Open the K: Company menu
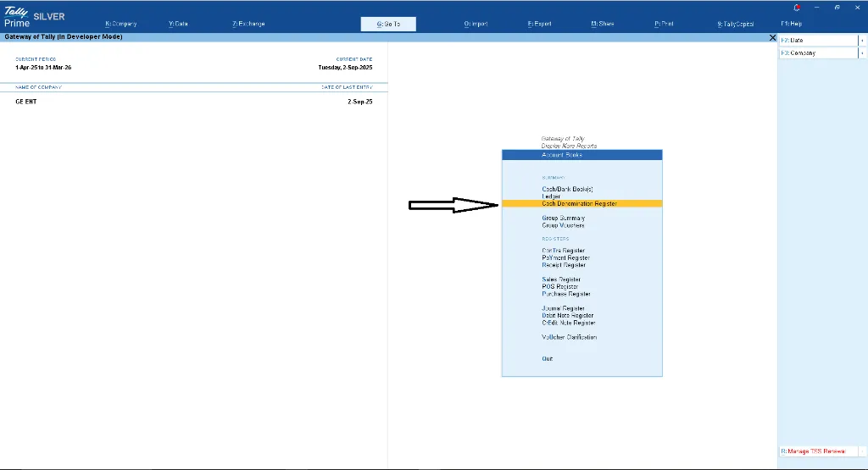 120,24
